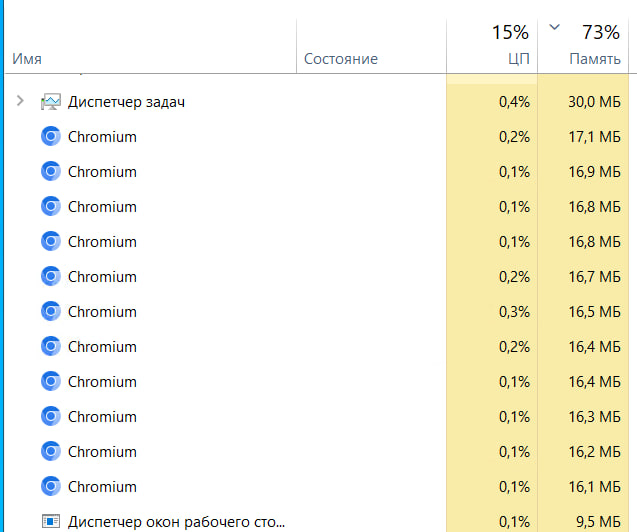This screenshot has width=637, height=532.
Task: Click the 0,4% CPU usage cell
Action: click(x=513, y=102)
